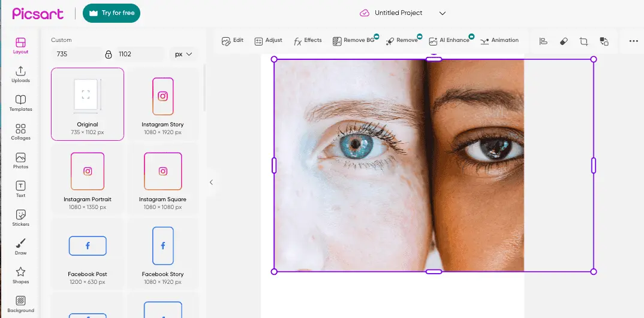Click the Custom label above size fields

61,40
